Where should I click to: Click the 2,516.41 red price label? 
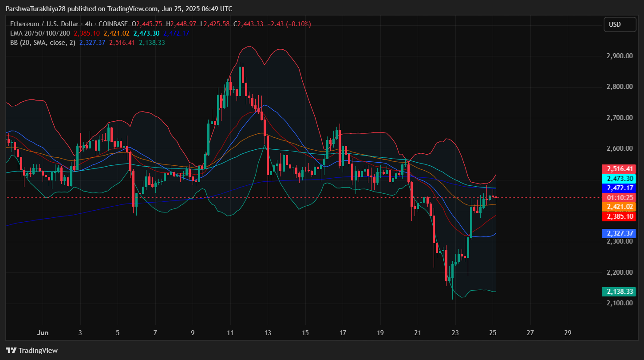tap(619, 169)
